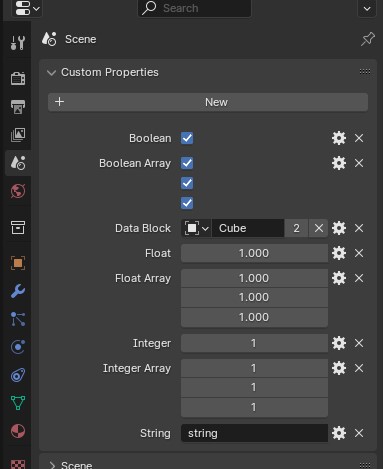The width and height of the screenshot is (383, 469).
Task: Remove the Float Array property
Action: click(x=359, y=278)
